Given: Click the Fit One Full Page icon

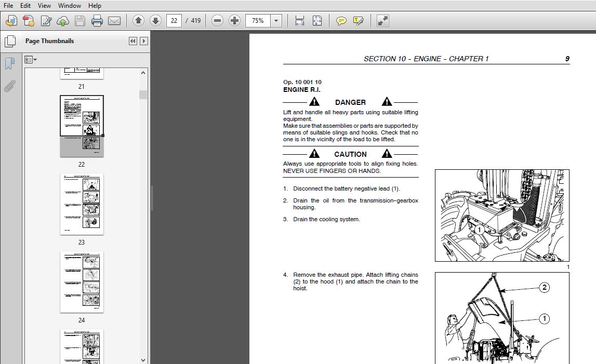Looking at the screenshot, I should pos(317,21).
